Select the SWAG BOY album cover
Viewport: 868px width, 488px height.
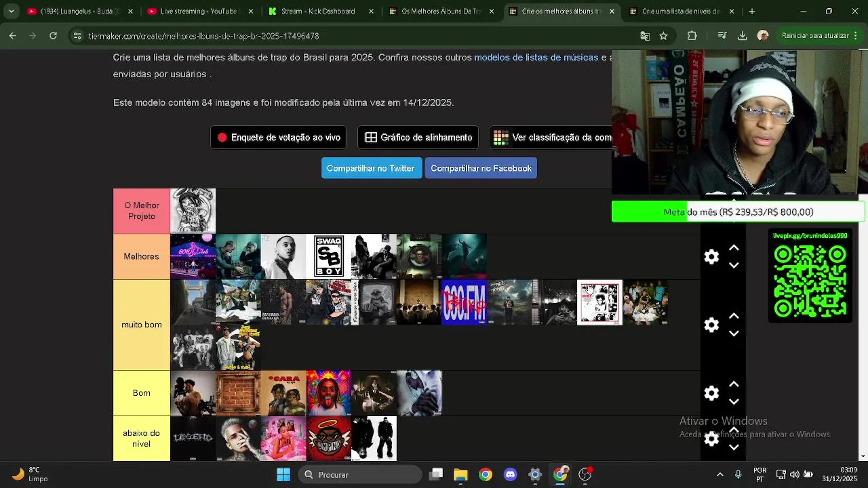329,256
